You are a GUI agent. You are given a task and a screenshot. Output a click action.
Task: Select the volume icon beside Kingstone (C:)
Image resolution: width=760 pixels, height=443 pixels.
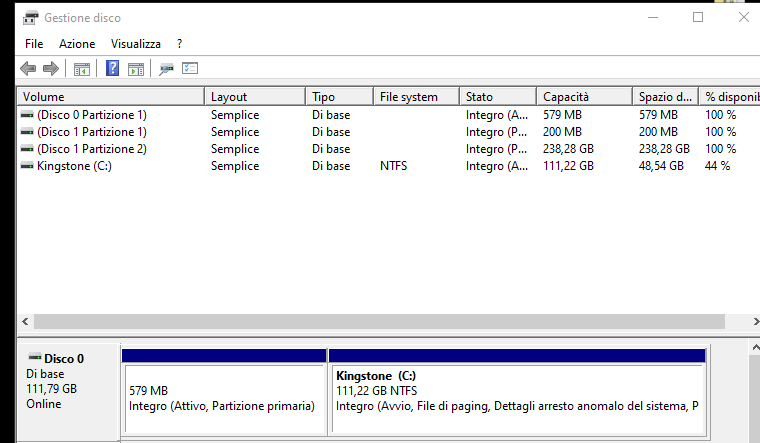pyautogui.click(x=27, y=166)
